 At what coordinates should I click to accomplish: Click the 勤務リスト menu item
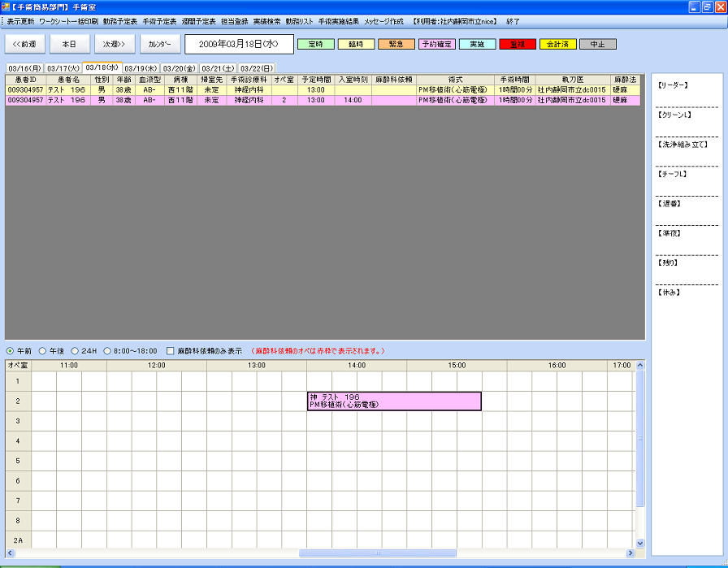tap(300, 21)
